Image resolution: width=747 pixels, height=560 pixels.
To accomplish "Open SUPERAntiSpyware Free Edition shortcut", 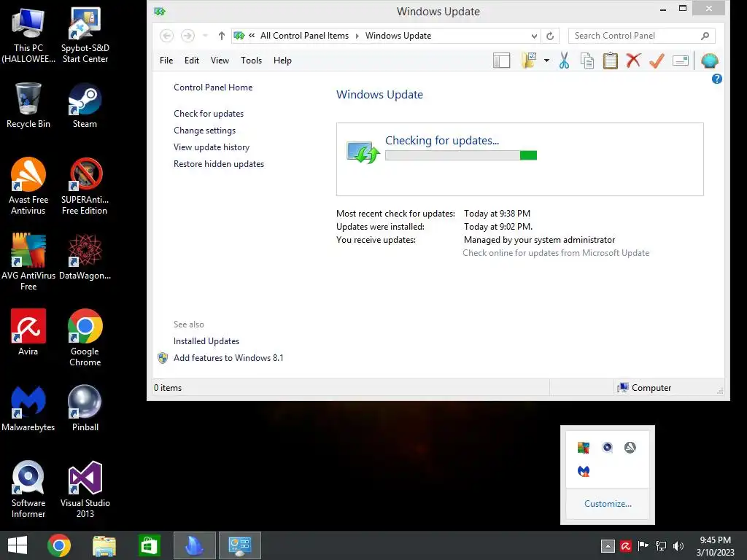I will 85,186.
